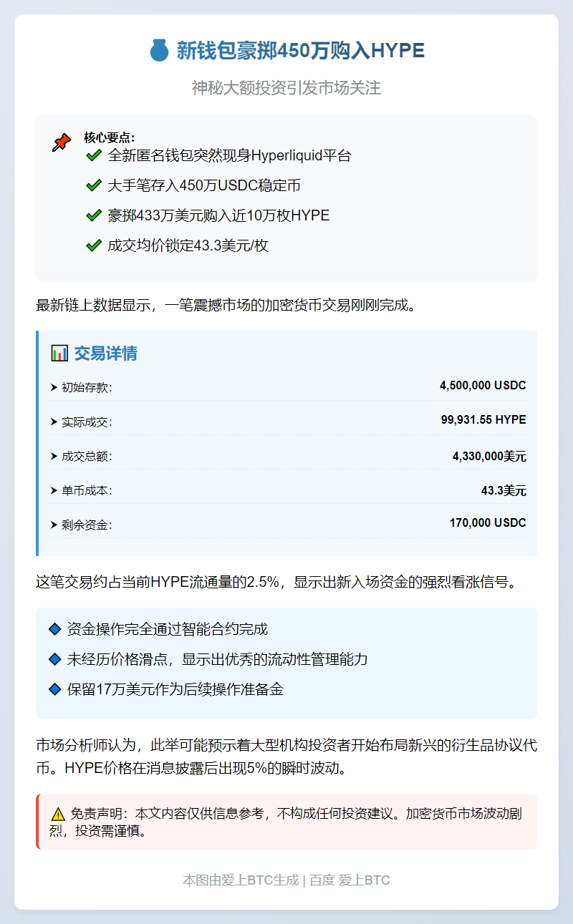This screenshot has height=924, width=573.
Task: Click the value 170,000 USDC
Action: (x=488, y=523)
